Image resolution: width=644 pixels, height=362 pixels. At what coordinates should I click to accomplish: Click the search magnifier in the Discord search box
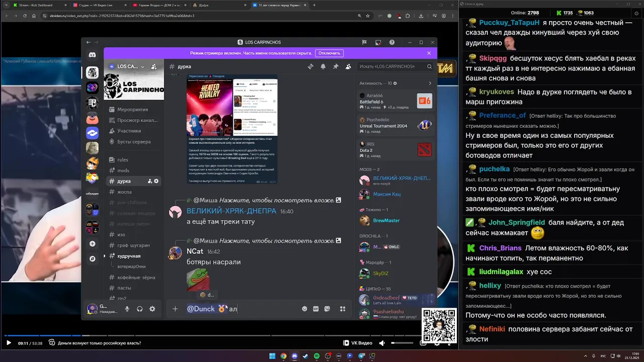tap(429, 66)
